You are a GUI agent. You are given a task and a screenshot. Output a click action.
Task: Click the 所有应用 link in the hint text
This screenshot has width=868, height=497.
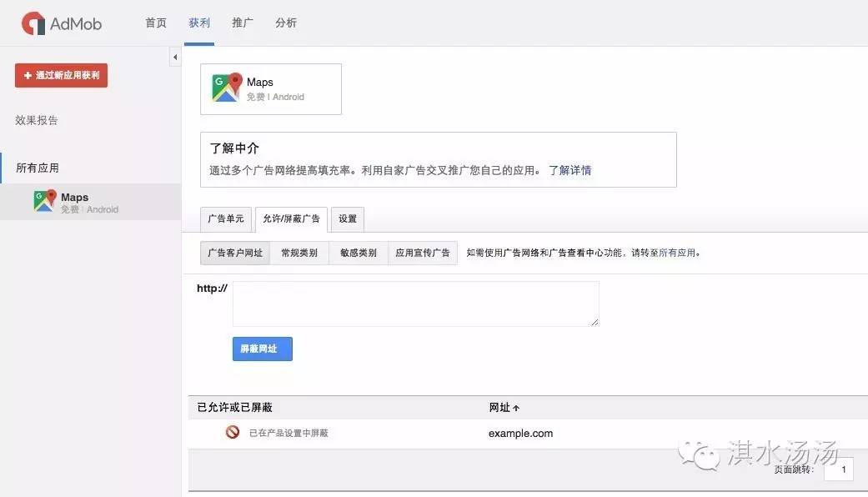(677, 253)
